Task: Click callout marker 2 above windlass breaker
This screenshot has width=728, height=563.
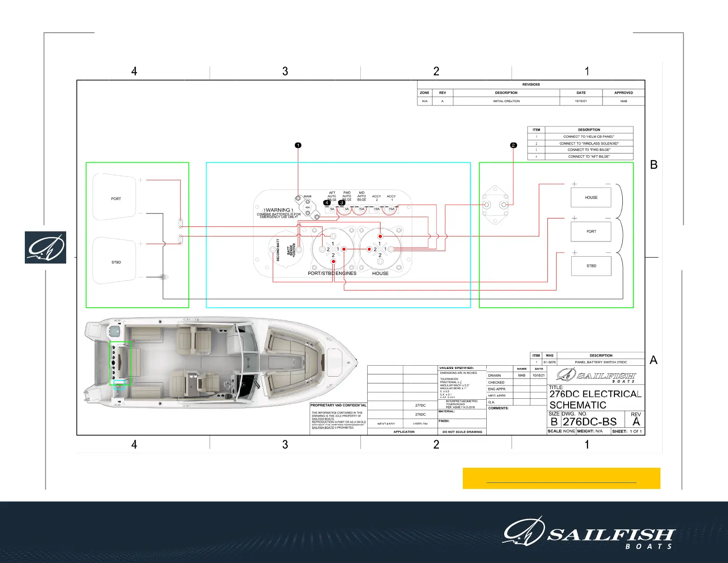Action: tap(513, 145)
